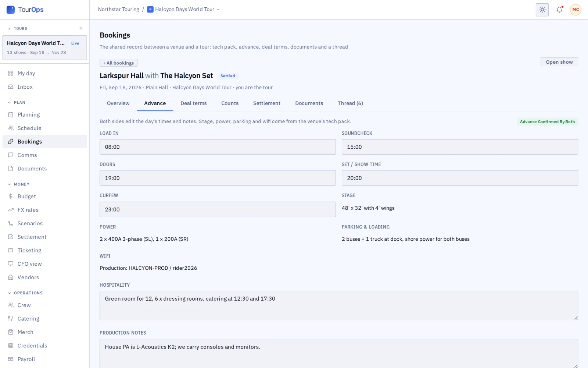Click the MC user avatar
The height and width of the screenshot is (368, 588).
point(576,10)
